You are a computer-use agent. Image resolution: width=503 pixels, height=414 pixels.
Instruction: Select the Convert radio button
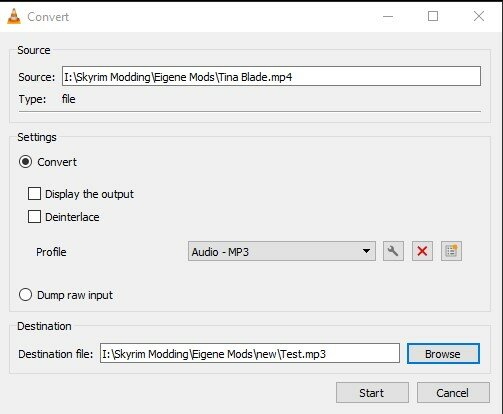(x=26, y=162)
